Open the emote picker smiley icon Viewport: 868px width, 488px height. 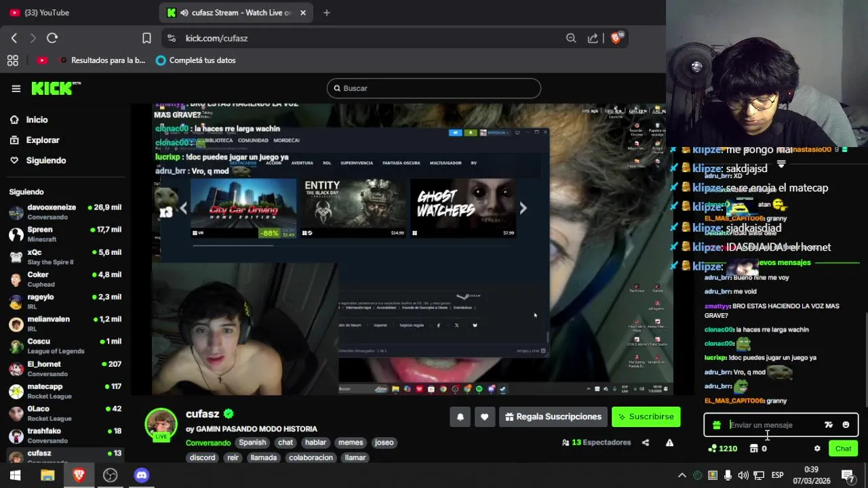846,425
